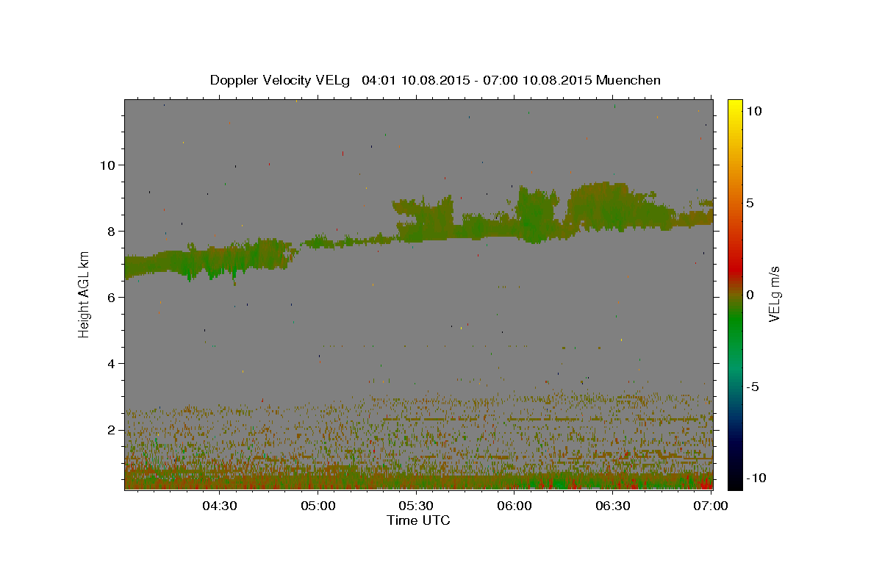Click the colorbar value 10 label

tap(754, 111)
